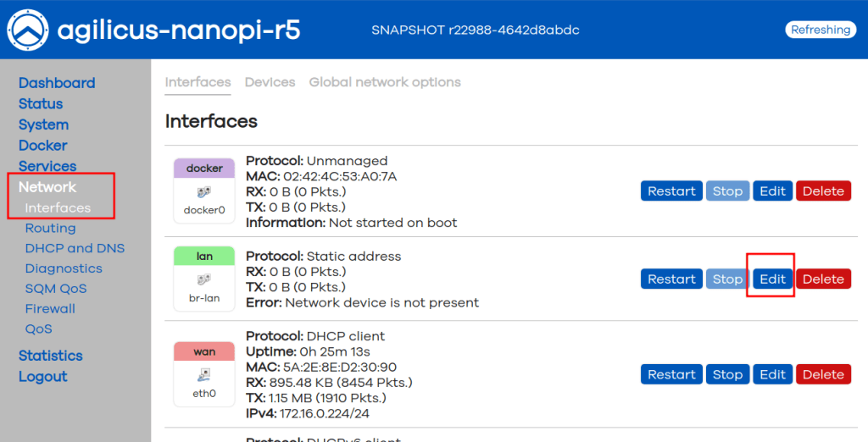This screenshot has width=868, height=442.
Task: Go to the Firewall page
Action: [x=50, y=308]
